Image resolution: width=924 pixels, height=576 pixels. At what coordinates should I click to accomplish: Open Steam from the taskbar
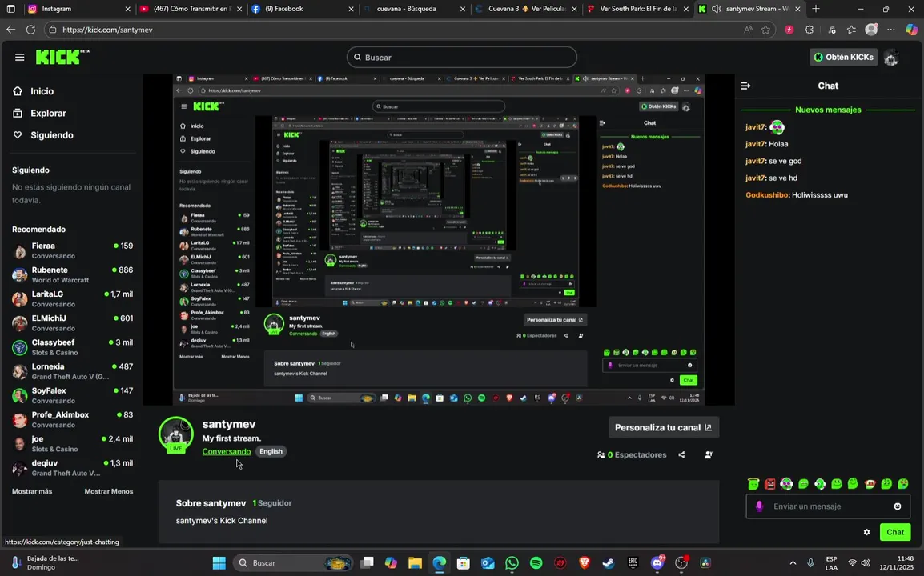click(x=609, y=563)
